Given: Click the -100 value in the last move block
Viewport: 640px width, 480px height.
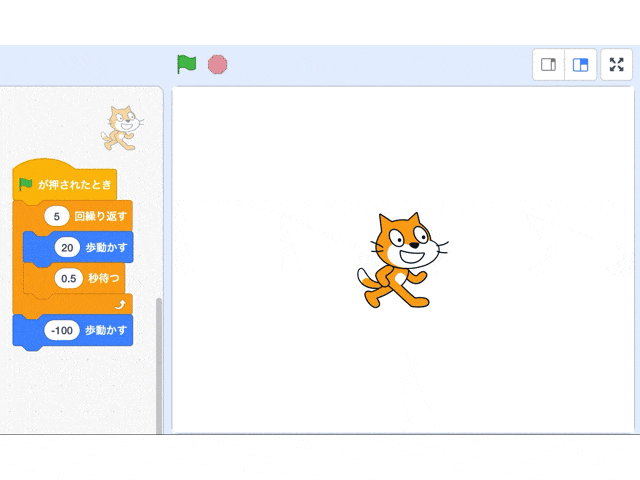Looking at the screenshot, I should pyautogui.click(x=62, y=330).
